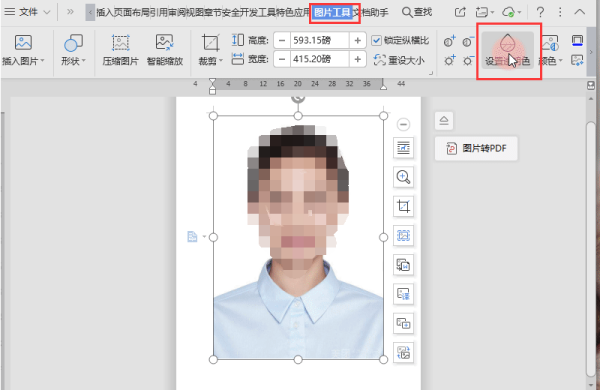Expand quick access toolbar double chevron

[70, 12]
